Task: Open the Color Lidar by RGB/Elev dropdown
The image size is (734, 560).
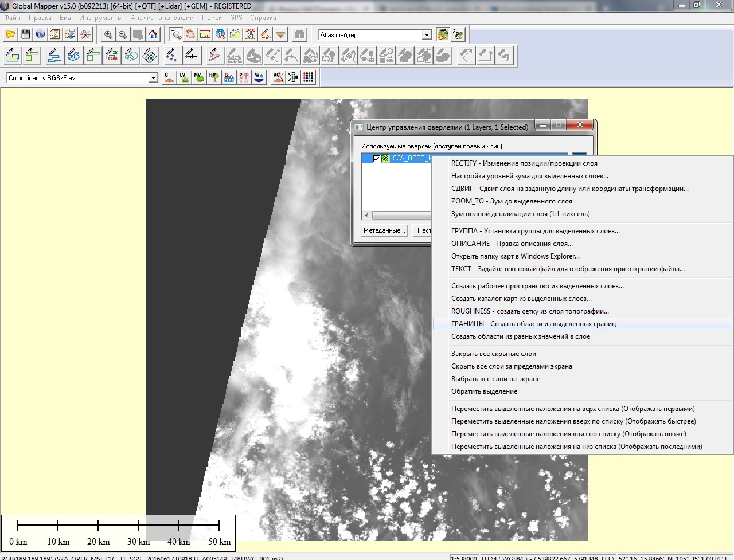Action: tap(153, 78)
